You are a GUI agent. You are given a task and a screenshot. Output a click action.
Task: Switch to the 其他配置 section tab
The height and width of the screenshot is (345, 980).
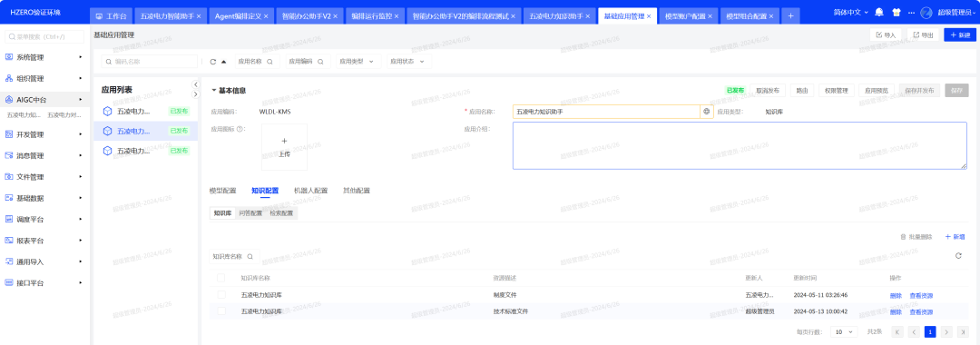(357, 190)
